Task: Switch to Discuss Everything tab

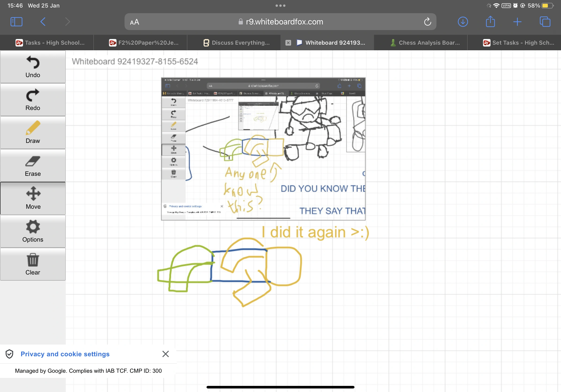Action: 237,43
